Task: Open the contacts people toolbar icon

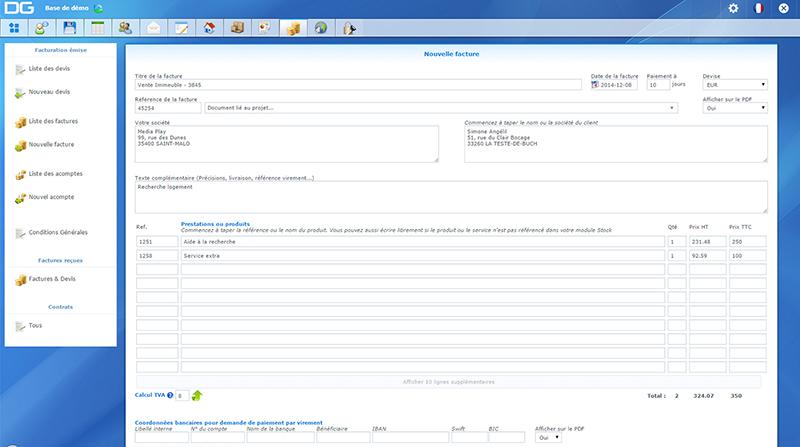Action: (x=126, y=28)
